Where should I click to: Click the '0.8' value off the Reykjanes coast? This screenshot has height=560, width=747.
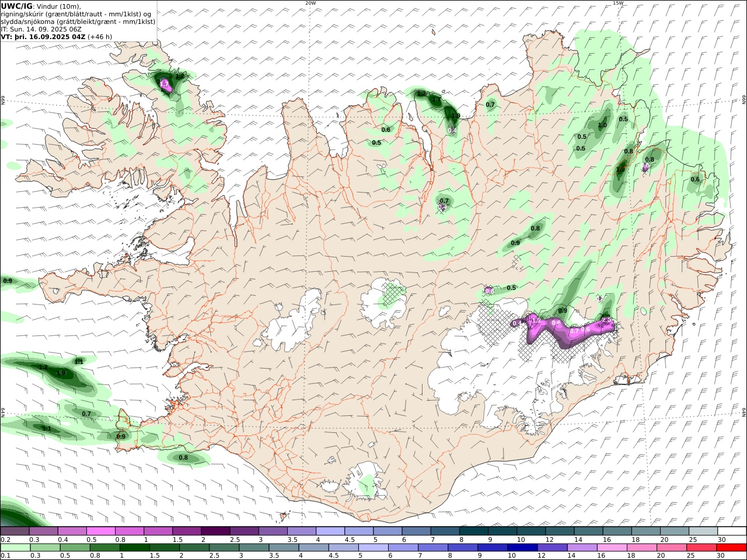point(183,458)
